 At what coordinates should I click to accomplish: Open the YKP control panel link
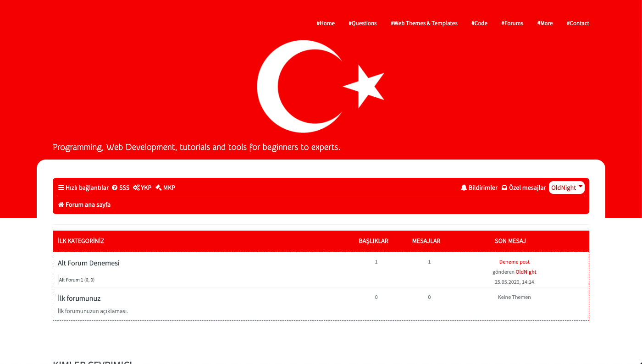[146, 188]
